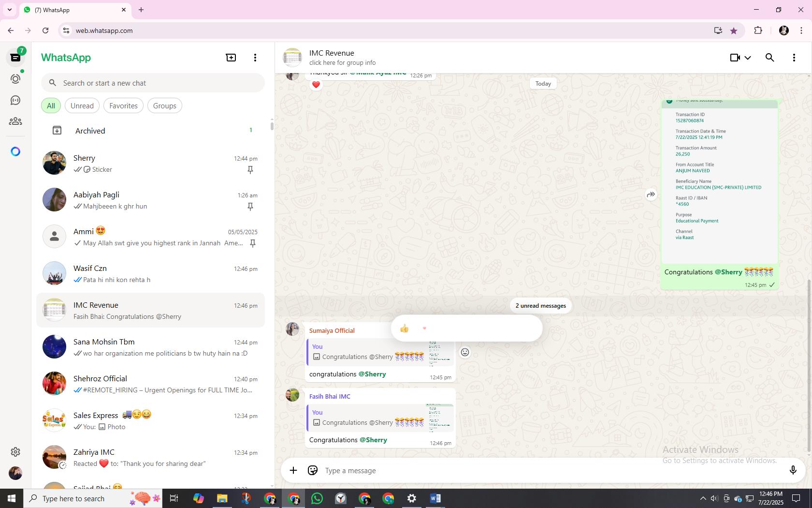Open the Status icon in sidebar

click(x=15, y=79)
